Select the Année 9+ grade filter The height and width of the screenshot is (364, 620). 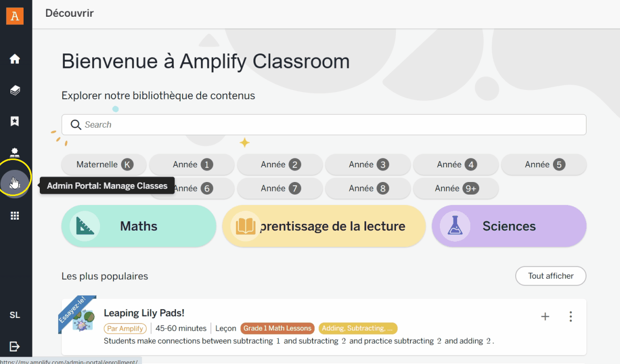click(456, 188)
